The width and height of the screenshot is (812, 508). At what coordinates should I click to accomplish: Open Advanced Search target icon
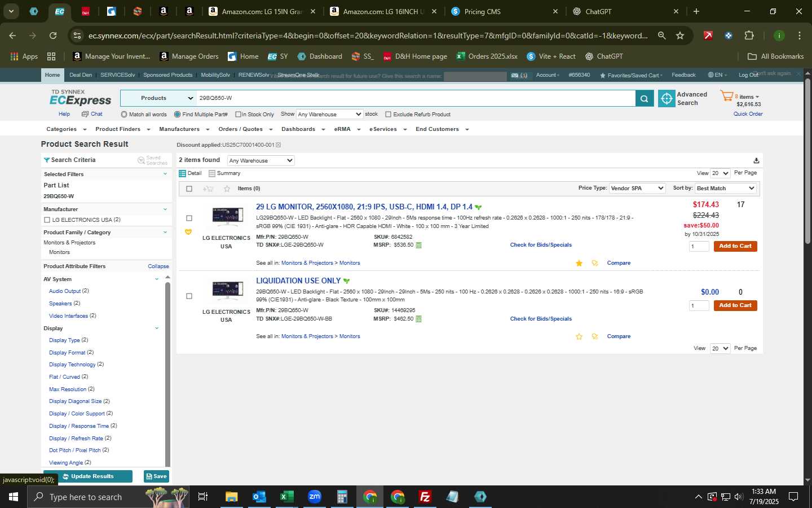point(667,99)
